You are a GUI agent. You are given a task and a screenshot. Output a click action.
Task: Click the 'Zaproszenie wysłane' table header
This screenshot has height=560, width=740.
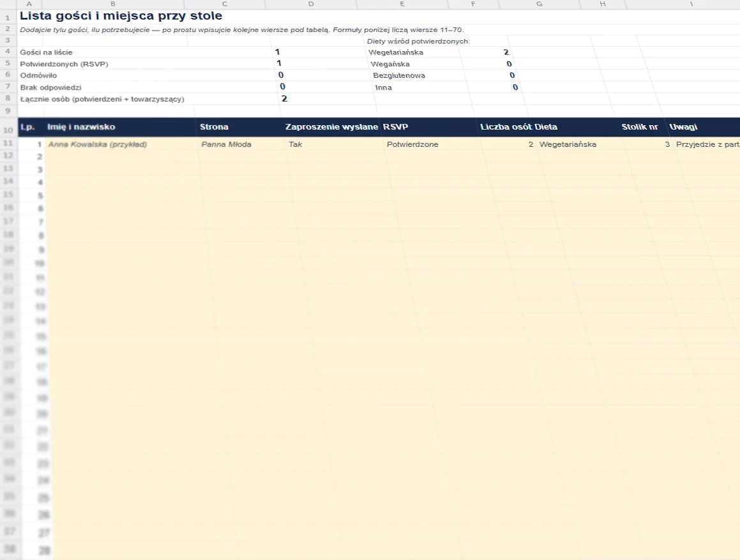tap(331, 127)
